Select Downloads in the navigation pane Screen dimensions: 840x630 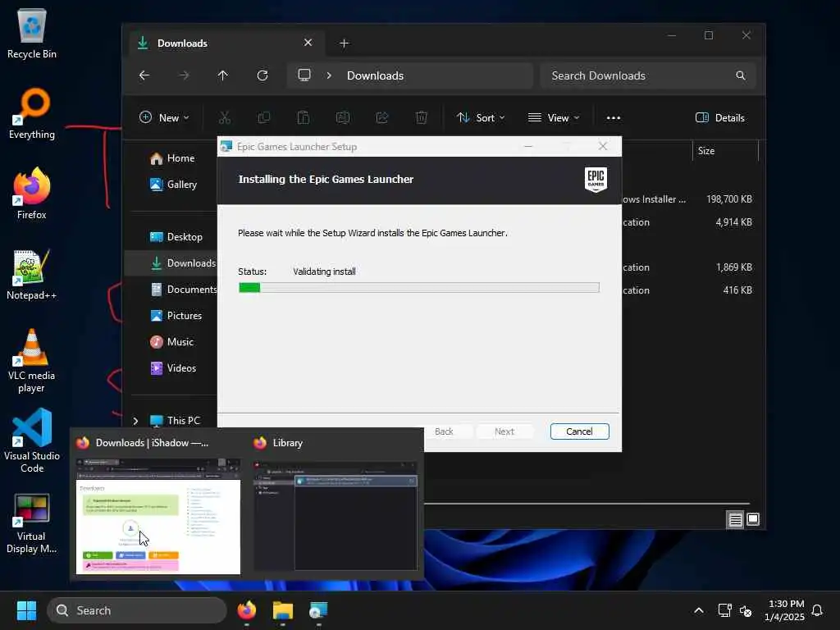pyautogui.click(x=171, y=263)
